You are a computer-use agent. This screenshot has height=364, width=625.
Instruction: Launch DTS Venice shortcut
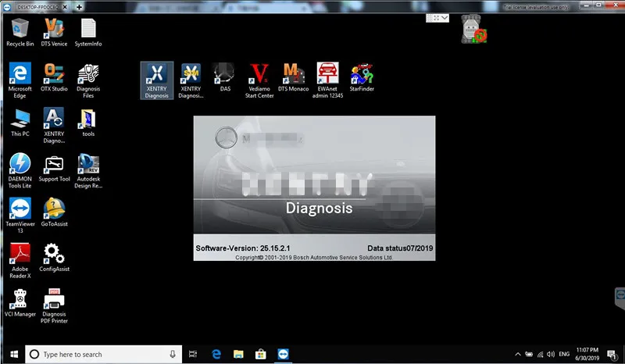(x=54, y=32)
